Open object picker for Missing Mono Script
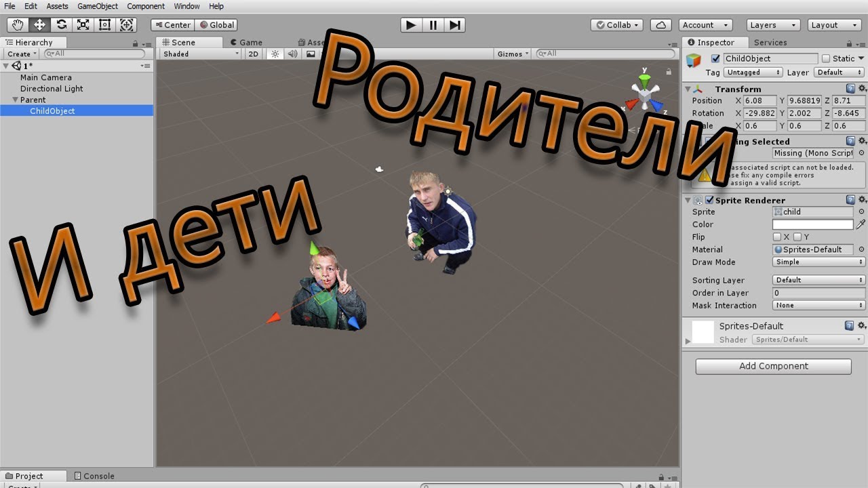 tap(861, 153)
